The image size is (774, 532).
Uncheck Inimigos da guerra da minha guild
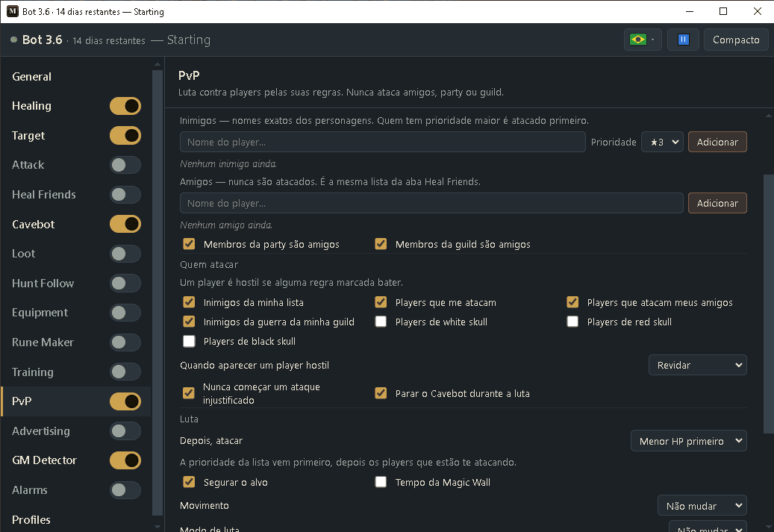[x=189, y=322]
